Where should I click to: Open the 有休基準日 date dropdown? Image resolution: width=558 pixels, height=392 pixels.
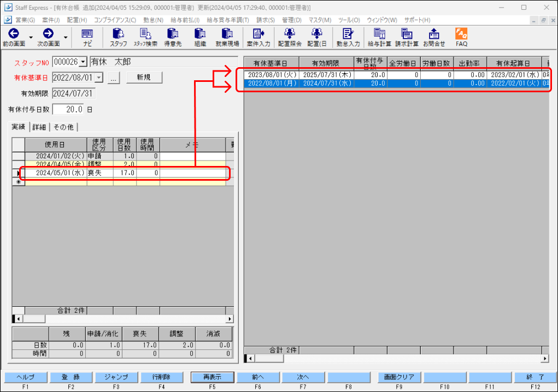(x=99, y=77)
